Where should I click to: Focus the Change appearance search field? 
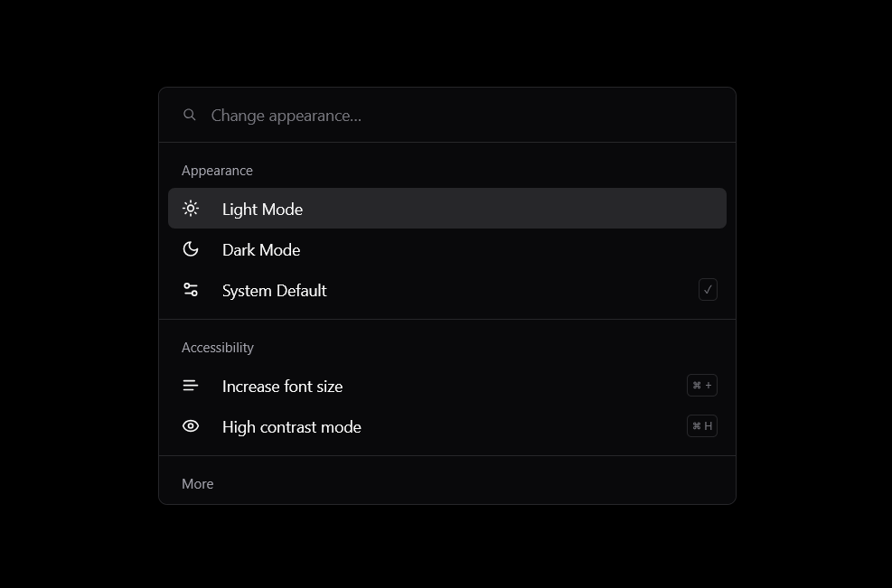tap(447, 116)
